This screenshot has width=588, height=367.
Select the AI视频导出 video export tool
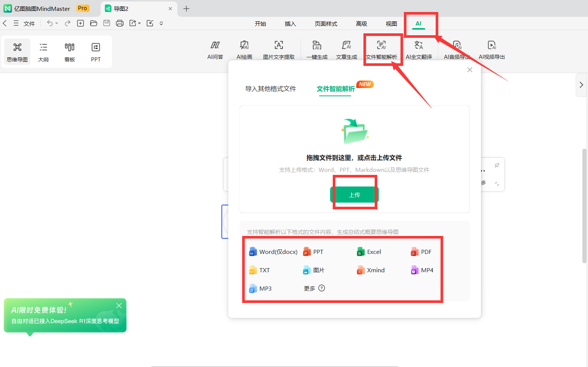(x=492, y=50)
